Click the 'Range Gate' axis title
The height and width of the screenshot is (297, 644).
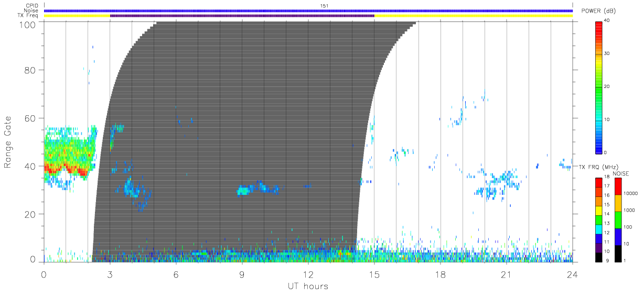coord(8,142)
